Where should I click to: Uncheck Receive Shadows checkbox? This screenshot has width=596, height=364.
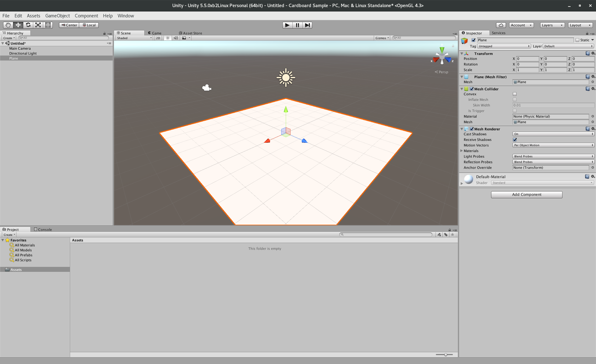click(515, 140)
